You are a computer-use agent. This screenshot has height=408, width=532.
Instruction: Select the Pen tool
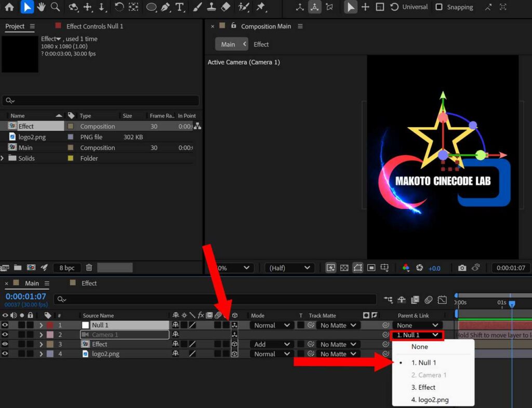(165, 7)
